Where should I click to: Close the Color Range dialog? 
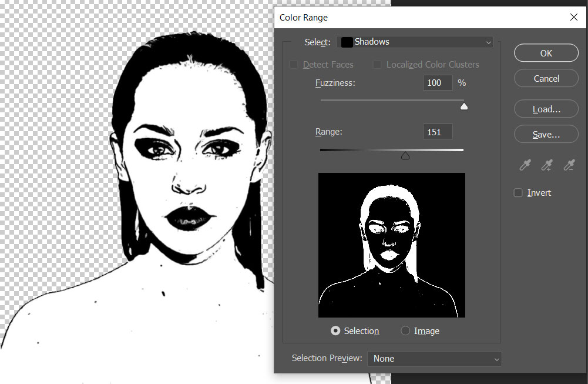[x=573, y=17]
